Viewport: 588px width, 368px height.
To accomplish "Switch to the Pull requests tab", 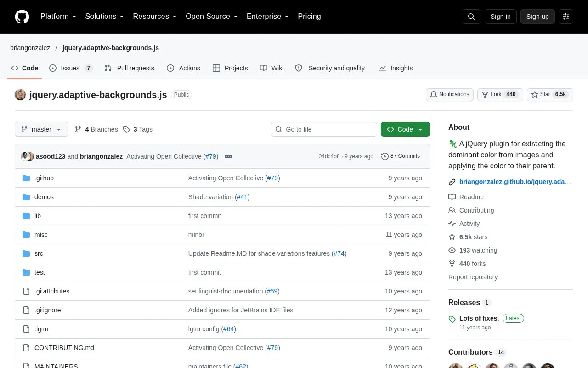I will [129, 68].
